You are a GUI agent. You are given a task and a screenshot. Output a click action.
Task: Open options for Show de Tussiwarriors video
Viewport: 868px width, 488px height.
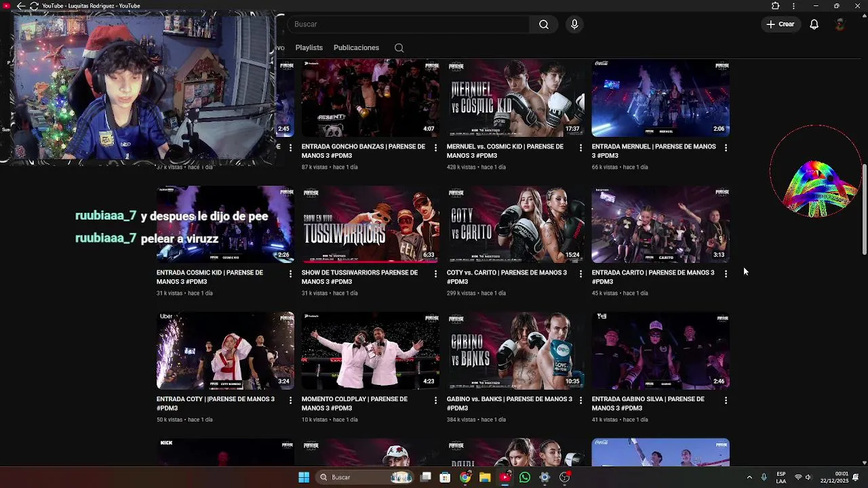coord(435,274)
